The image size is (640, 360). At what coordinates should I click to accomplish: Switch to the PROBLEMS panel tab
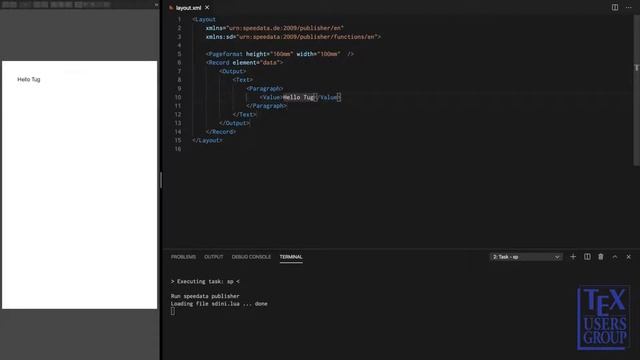click(183, 257)
